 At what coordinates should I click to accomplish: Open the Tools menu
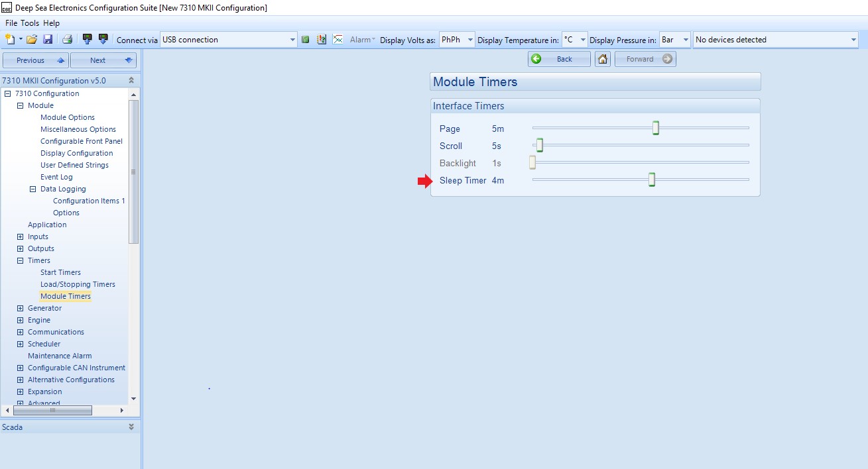[x=30, y=23]
